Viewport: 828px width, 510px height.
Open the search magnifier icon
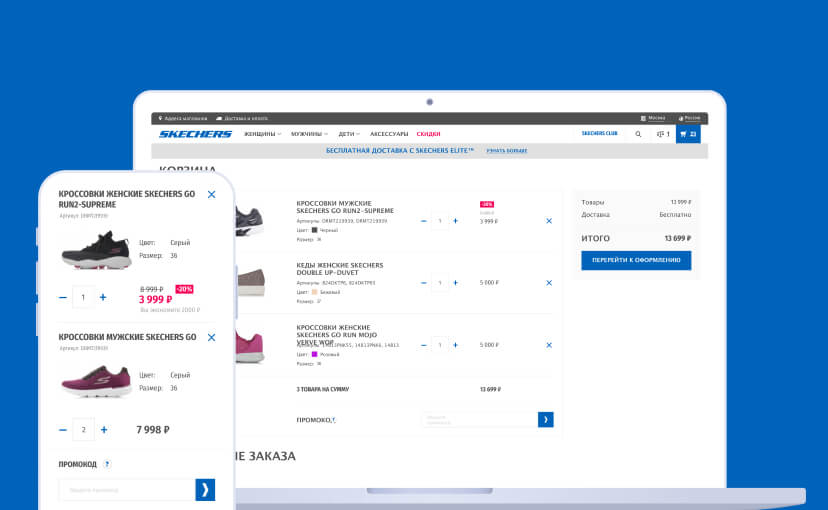[638, 134]
